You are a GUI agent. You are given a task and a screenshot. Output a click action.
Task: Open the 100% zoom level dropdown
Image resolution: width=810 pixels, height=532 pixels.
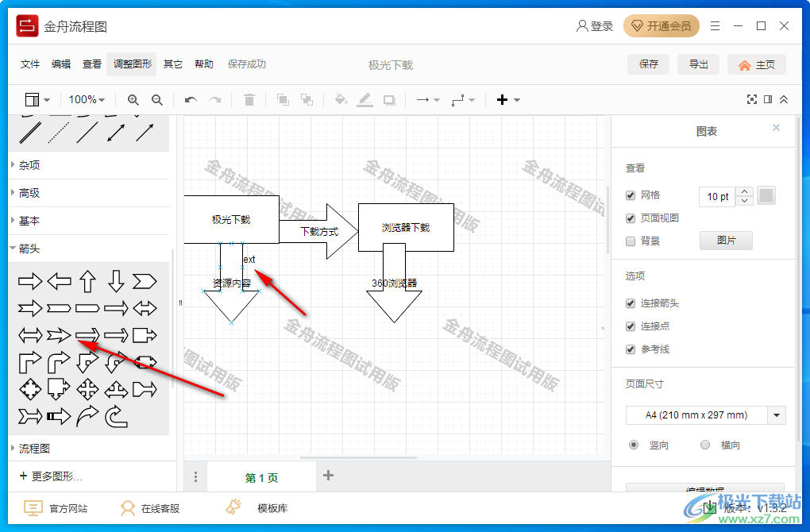tap(87, 100)
